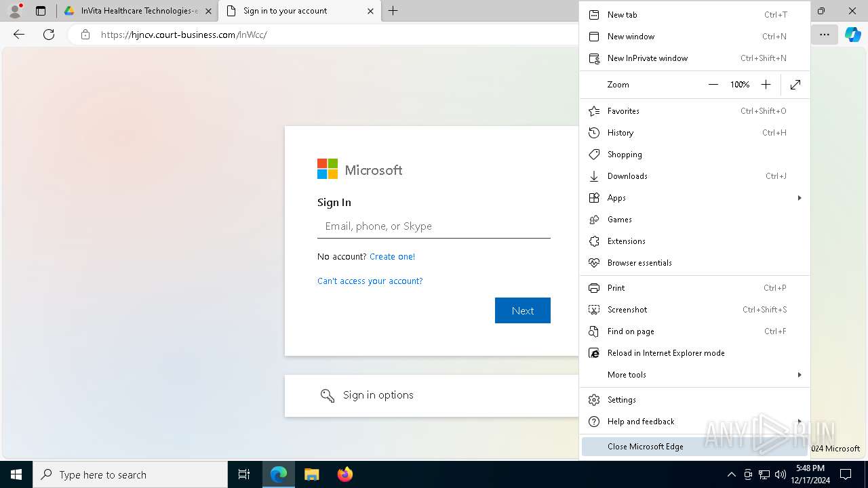868x488 pixels.
Task: Open Task View on taskbar
Action: coord(244,474)
